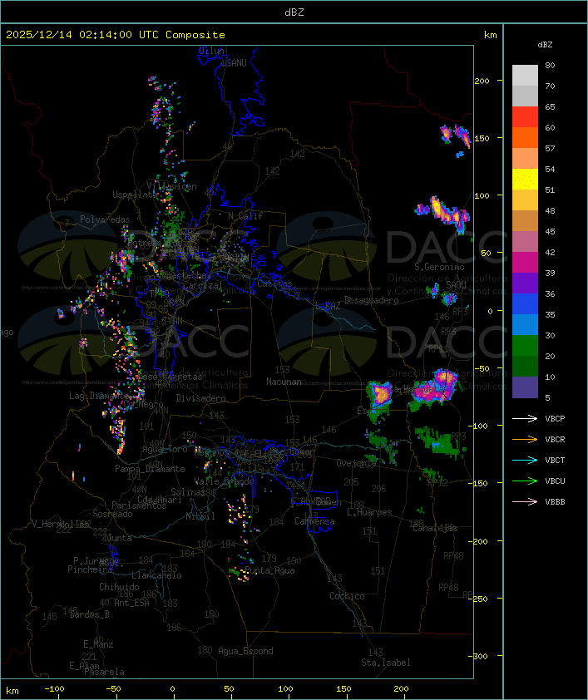Viewport: 588px width, 700px height.
Task: Pick the gray 65-70 dBZ legend swatch
Action: 525,96
